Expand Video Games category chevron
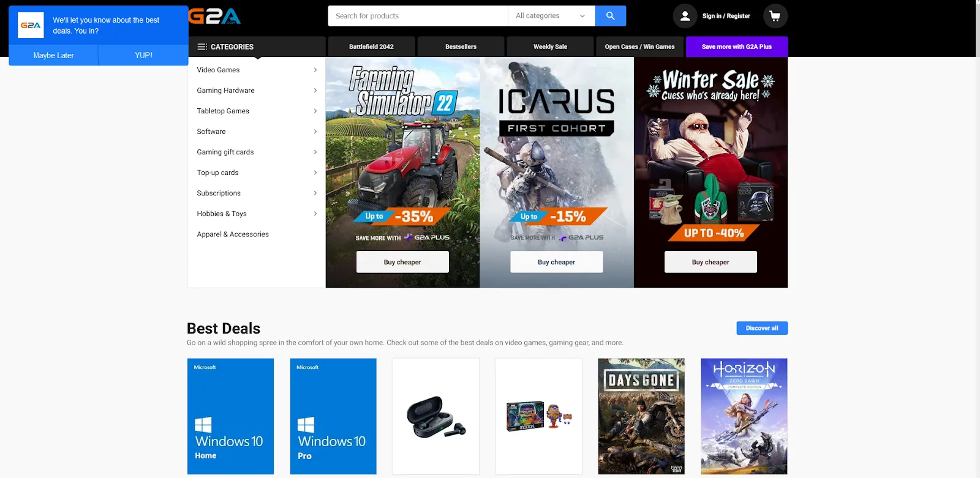 tap(315, 70)
